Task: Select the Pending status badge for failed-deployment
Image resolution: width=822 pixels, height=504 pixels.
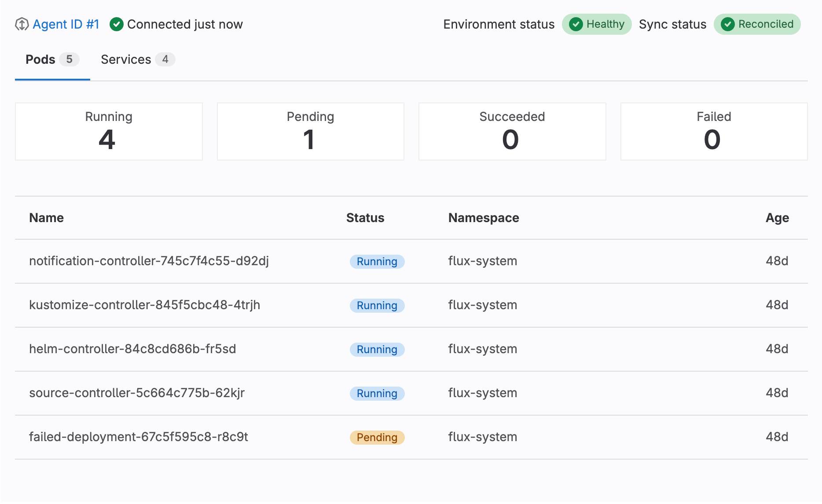Action: point(377,437)
